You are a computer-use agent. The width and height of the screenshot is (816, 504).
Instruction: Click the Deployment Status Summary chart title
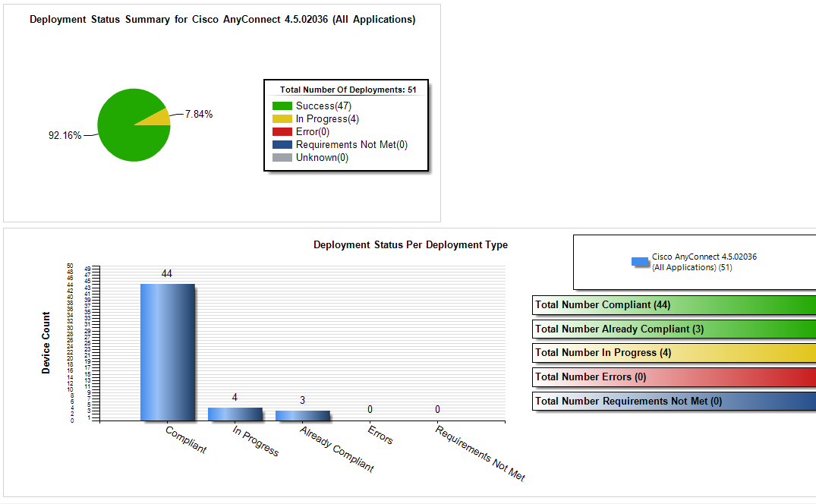(x=222, y=19)
